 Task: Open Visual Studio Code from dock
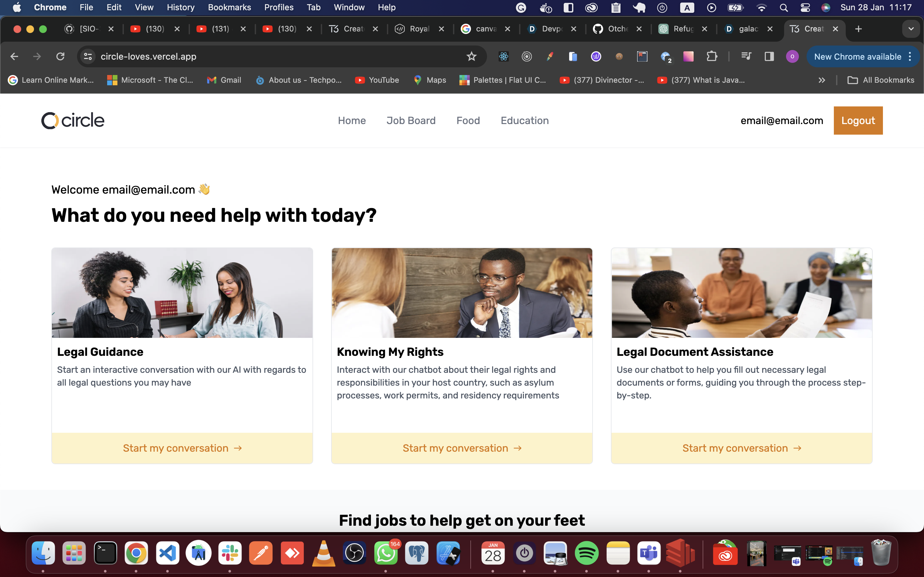pyautogui.click(x=167, y=553)
